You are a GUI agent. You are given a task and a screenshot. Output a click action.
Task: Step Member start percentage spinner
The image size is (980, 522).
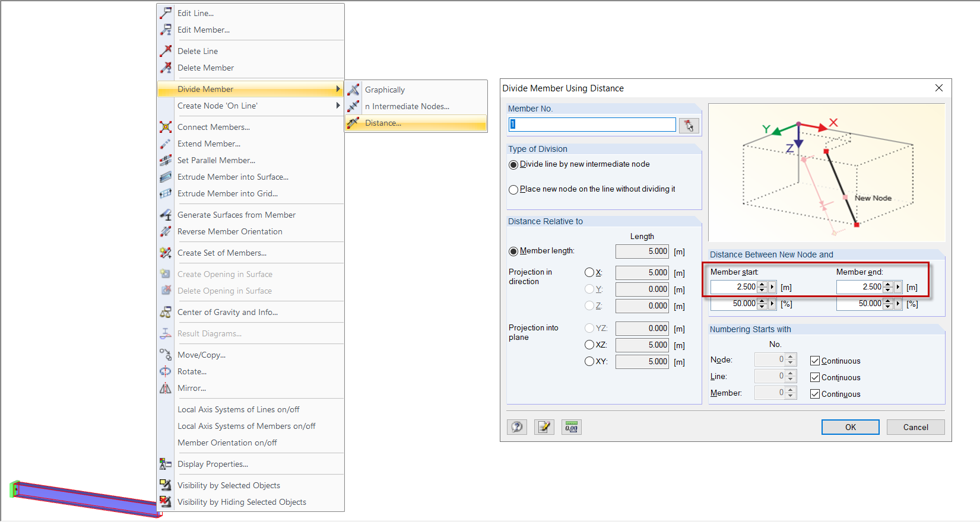tap(762, 304)
